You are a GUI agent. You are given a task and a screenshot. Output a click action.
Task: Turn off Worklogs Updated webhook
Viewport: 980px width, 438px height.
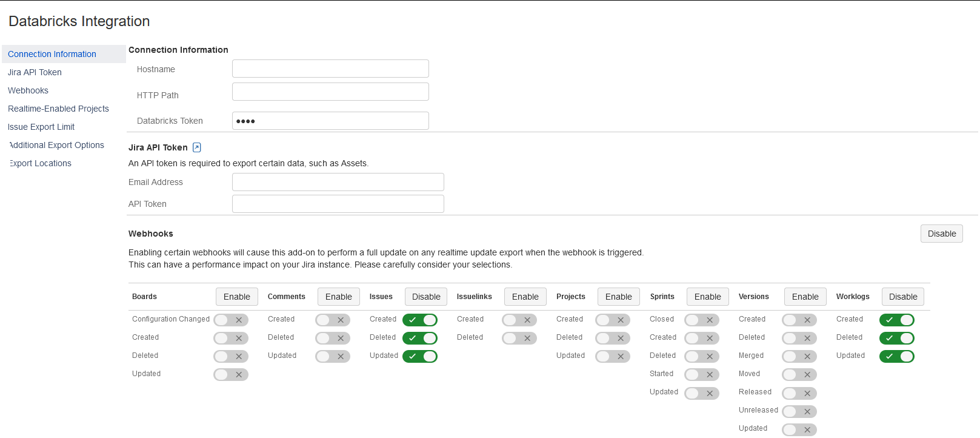tap(897, 356)
